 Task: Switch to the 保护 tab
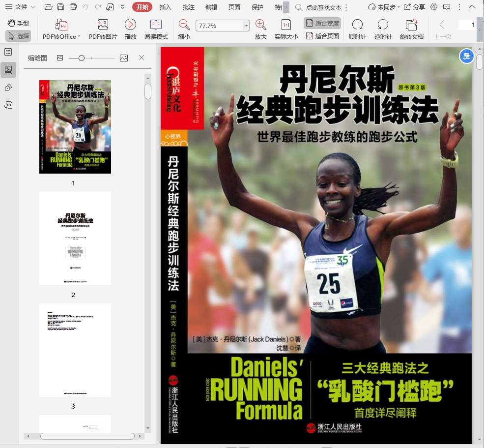pos(257,7)
